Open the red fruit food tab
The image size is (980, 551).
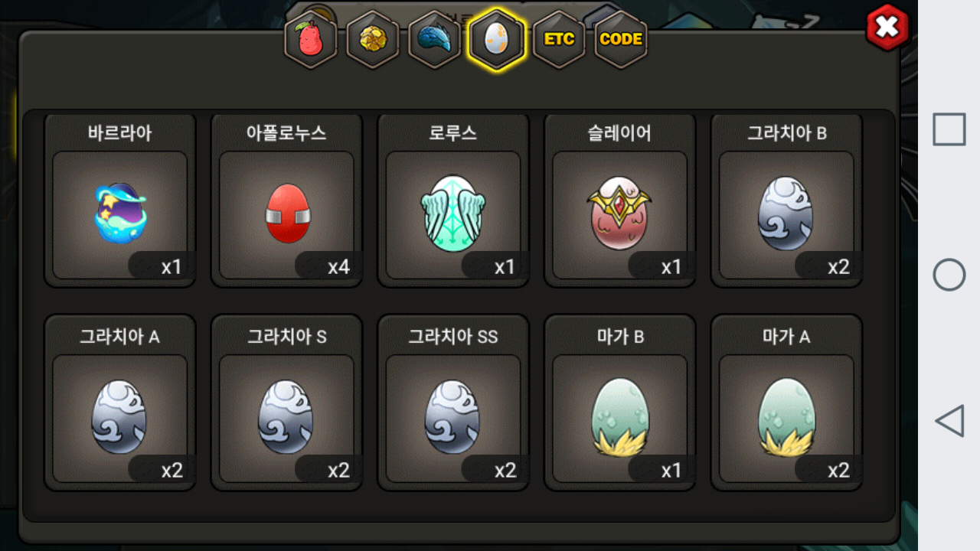[311, 39]
